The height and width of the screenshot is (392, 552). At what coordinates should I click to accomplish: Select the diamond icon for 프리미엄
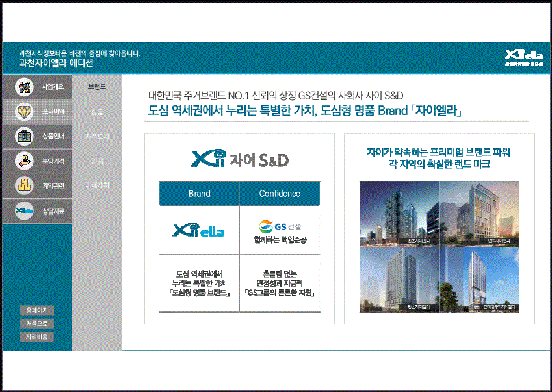tap(24, 112)
